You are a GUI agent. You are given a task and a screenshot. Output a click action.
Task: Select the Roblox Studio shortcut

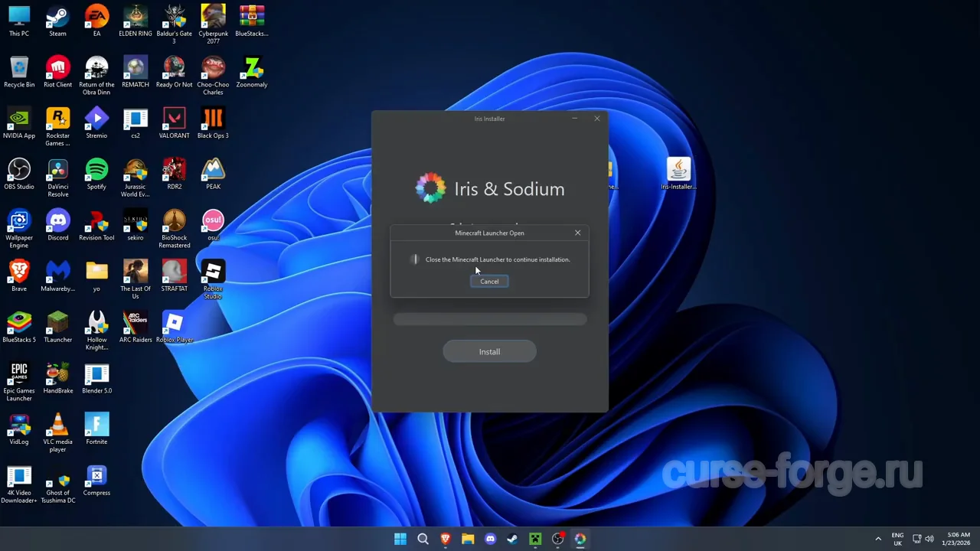213,280
